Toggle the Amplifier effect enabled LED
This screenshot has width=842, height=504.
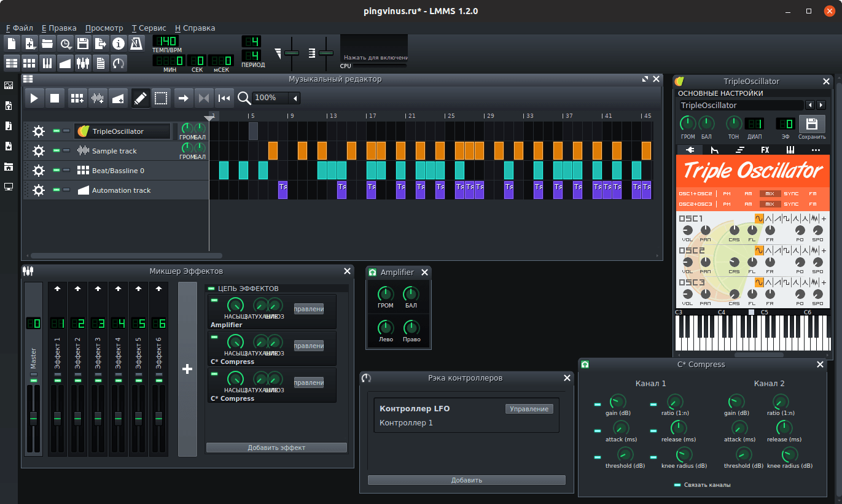click(214, 300)
